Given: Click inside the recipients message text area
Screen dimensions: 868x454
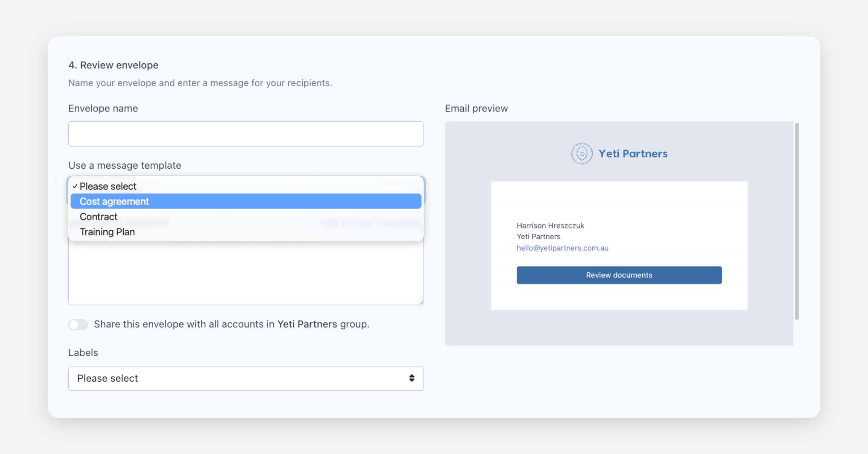Looking at the screenshot, I should click(x=246, y=275).
